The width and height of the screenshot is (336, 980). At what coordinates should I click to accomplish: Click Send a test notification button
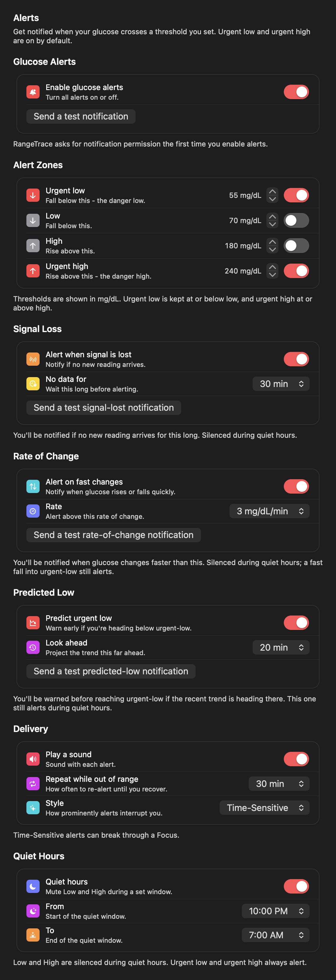81,116
